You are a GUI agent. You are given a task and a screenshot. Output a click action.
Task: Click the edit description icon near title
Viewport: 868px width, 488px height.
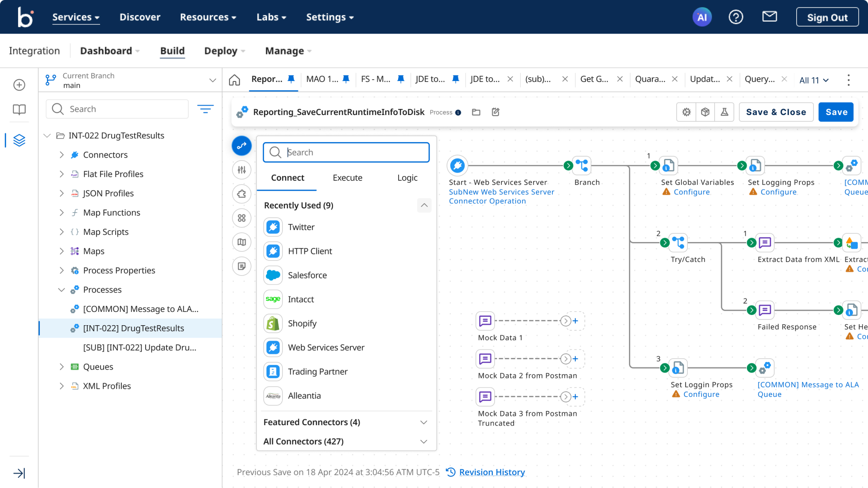(x=496, y=112)
